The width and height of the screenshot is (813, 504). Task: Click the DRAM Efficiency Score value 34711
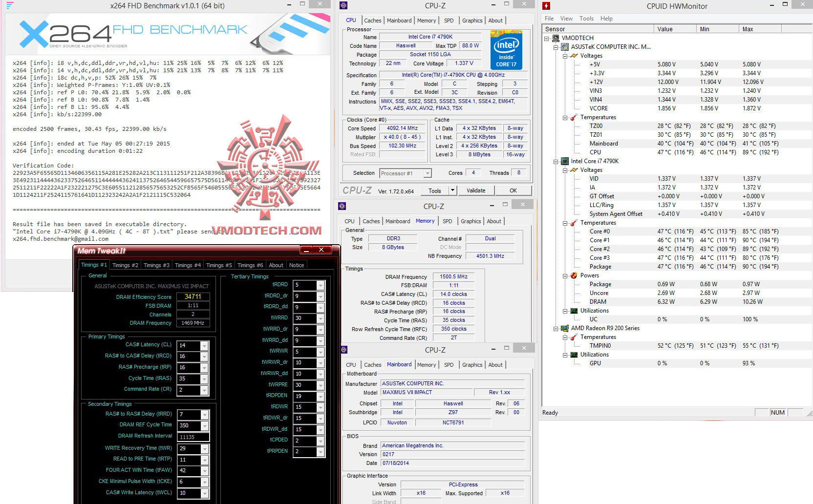pos(193,296)
